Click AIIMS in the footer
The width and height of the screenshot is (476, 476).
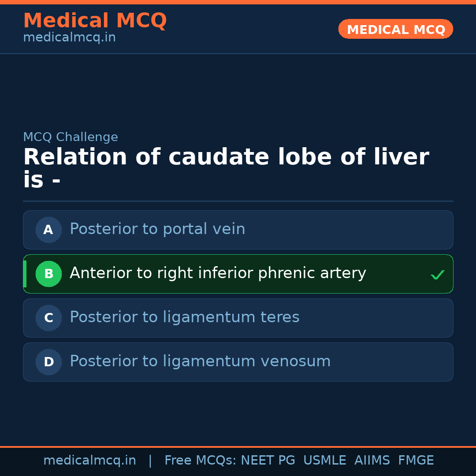point(372,461)
